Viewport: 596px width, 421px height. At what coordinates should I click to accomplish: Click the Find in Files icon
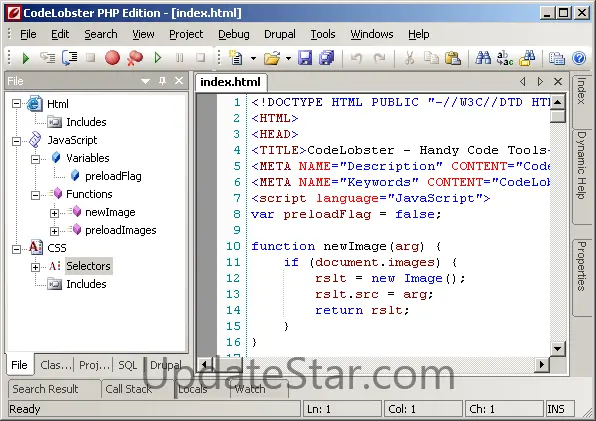[x=527, y=58]
